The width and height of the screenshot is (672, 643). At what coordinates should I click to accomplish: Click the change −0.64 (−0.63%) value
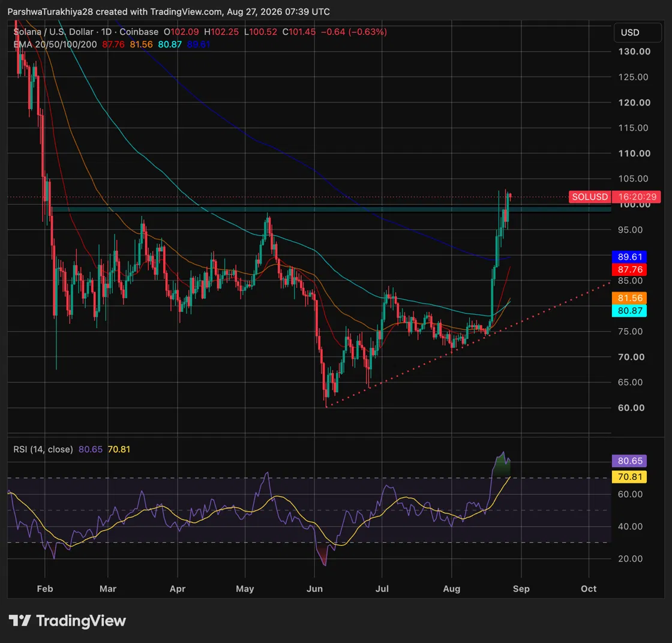[354, 32]
